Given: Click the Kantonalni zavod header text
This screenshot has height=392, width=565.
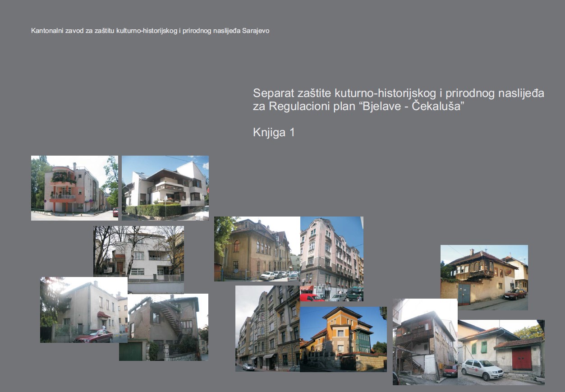Looking at the screenshot, I should click(x=150, y=31).
